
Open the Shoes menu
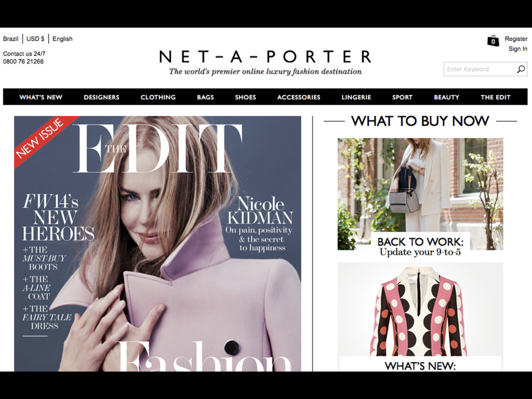(x=245, y=97)
